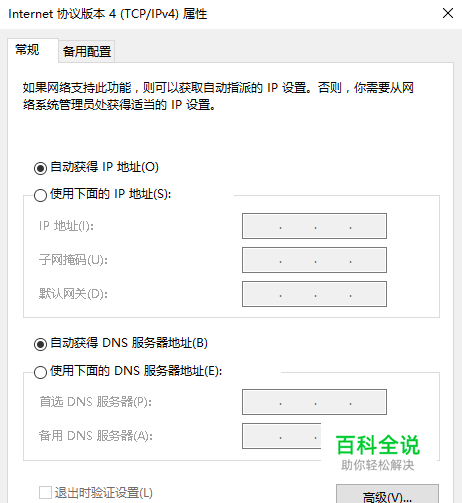The height and width of the screenshot is (503, 462).
Task: Open advanced settings with 高级 button
Action: pos(387,494)
